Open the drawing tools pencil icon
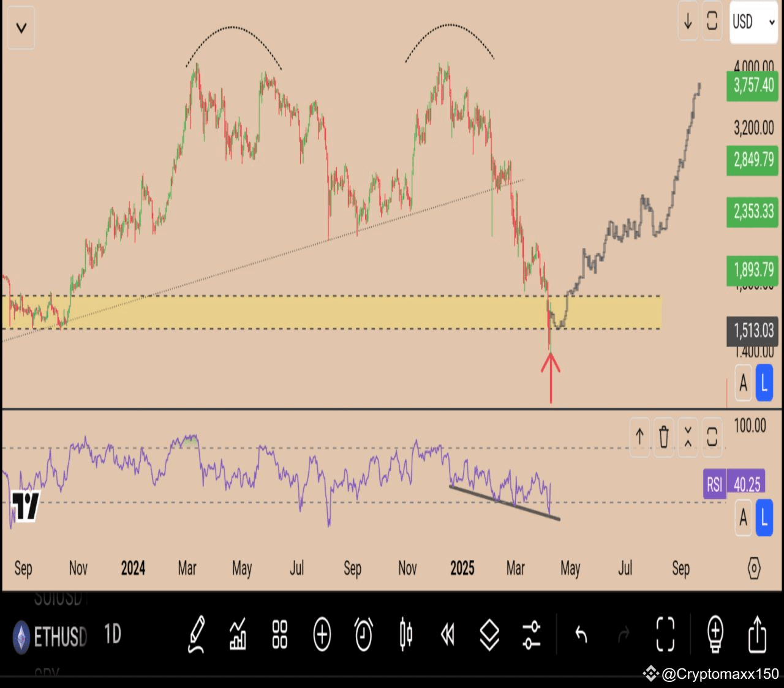This screenshot has height=688, width=784. [197, 635]
